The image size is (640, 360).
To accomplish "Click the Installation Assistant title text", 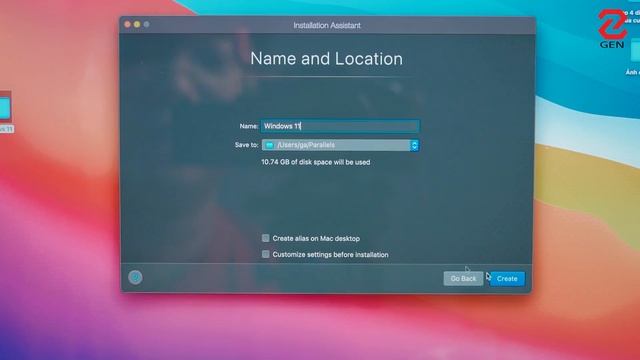I will point(327,25).
